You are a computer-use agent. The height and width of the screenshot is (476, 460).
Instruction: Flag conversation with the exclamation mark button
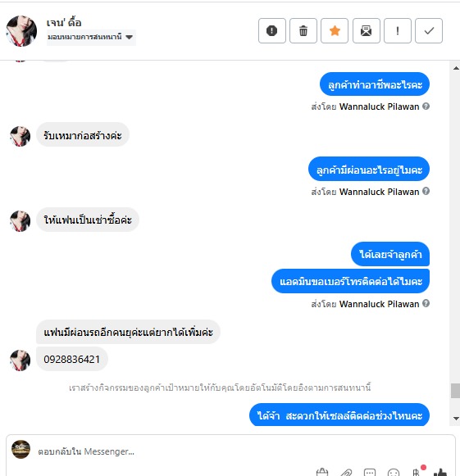(x=398, y=30)
